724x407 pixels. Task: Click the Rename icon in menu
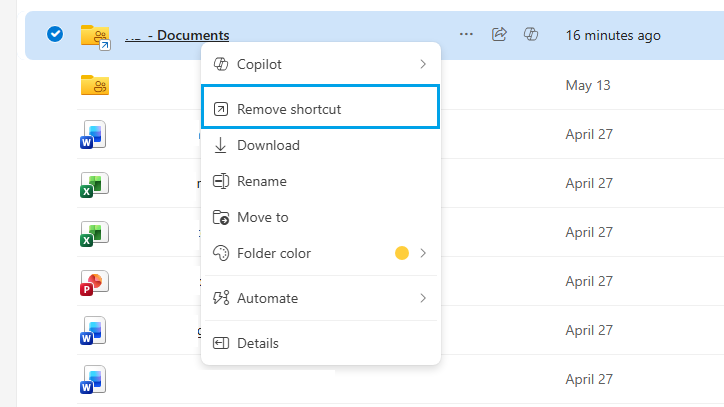[221, 181]
